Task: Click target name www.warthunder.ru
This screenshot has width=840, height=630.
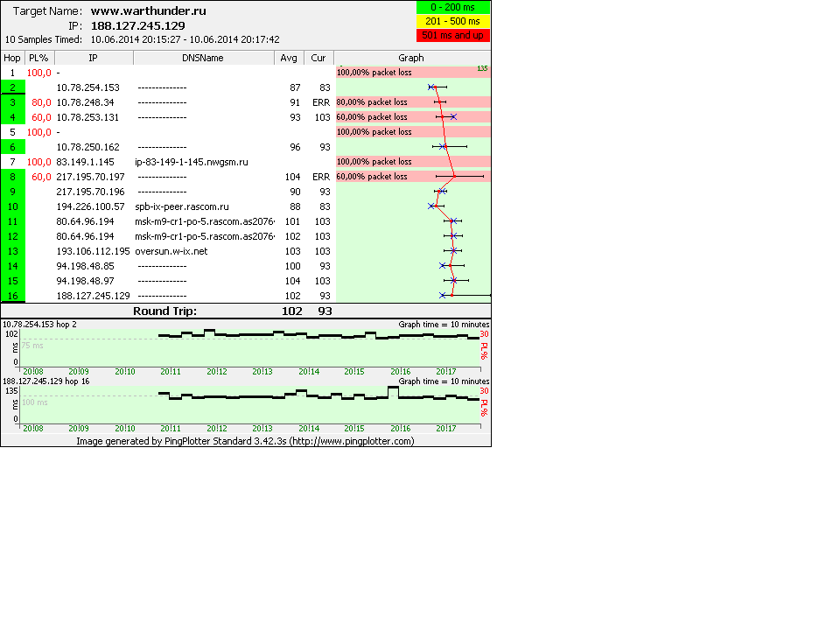Action: click(149, 10)
